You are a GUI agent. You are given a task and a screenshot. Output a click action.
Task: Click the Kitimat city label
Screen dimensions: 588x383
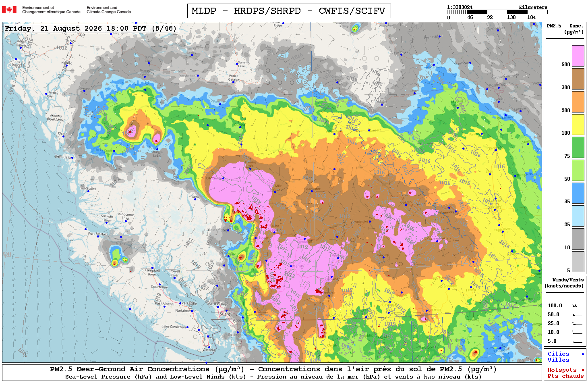[67, 63]
